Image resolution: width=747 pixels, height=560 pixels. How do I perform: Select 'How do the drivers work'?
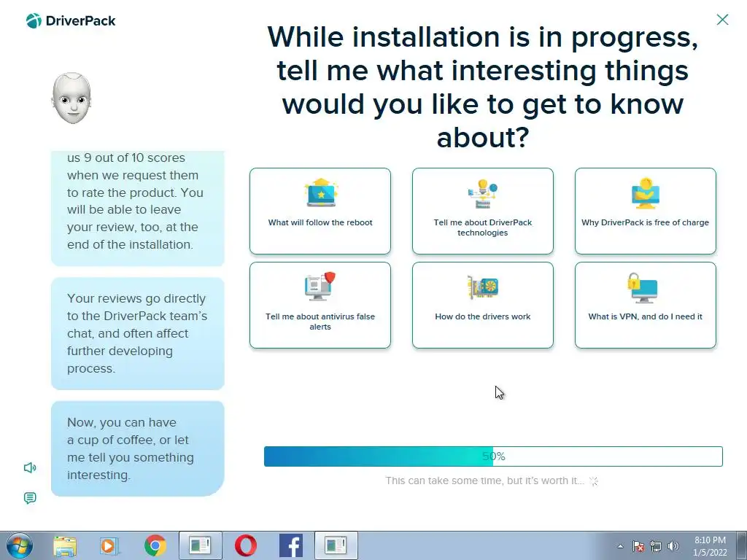[483, 306]
